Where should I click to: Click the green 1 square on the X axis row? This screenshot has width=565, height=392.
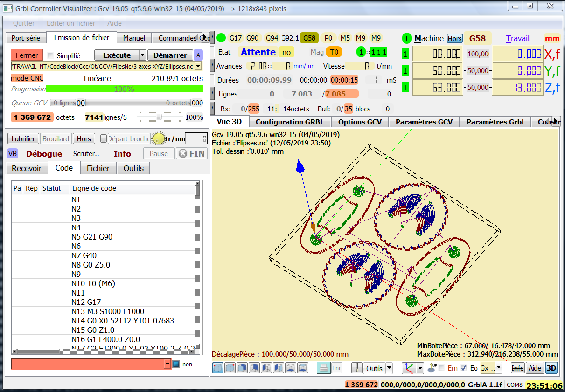click(x=405, y=55)
